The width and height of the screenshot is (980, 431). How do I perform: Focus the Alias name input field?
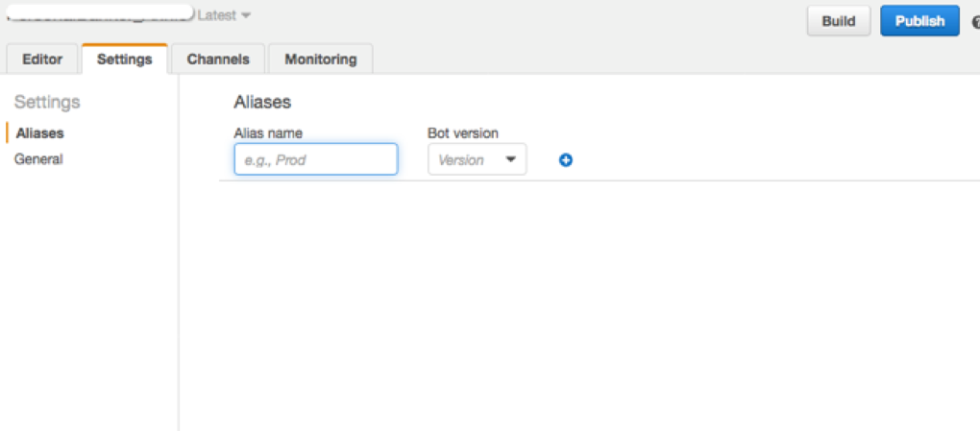(316, 159)
